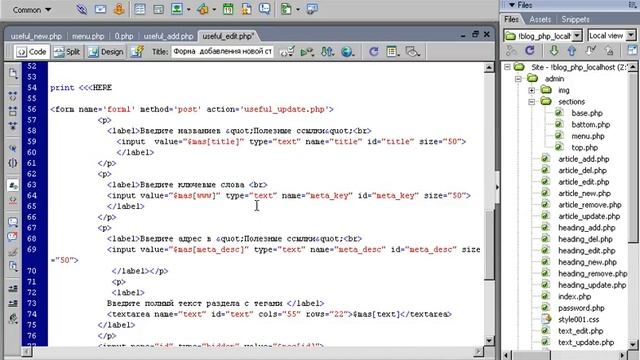Open the Media dropdown arrow
Image resolution: width=640 pixels, height=360 pixels.
[x=214, y=9]
